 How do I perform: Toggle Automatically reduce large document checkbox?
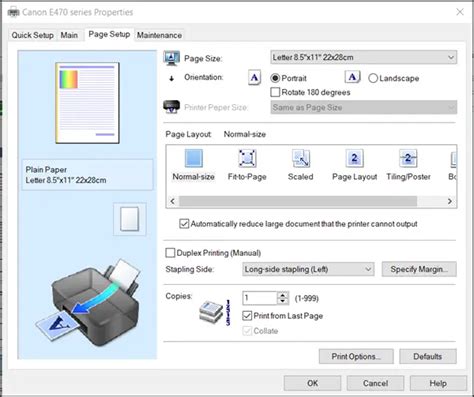184,224
